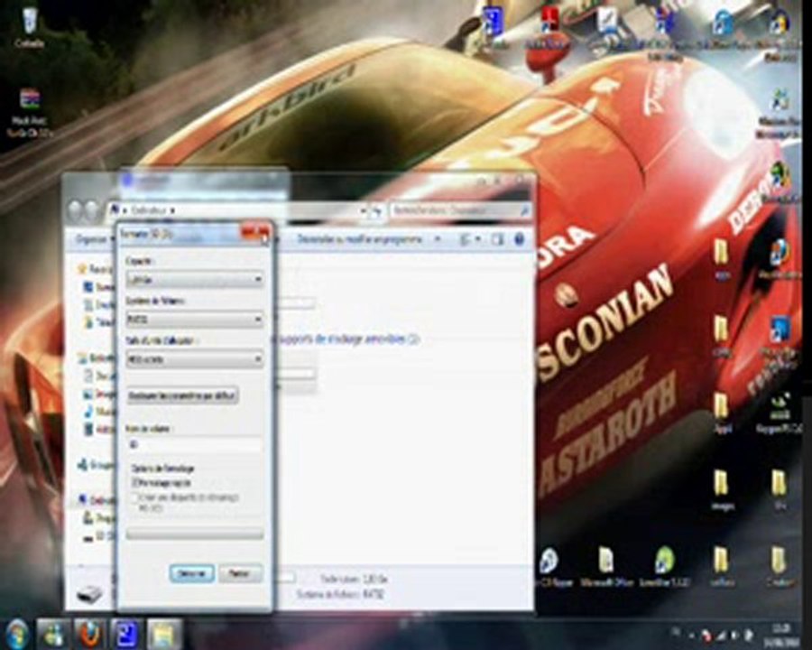Click the taskbar icon right of Start

tap(53, 633)
